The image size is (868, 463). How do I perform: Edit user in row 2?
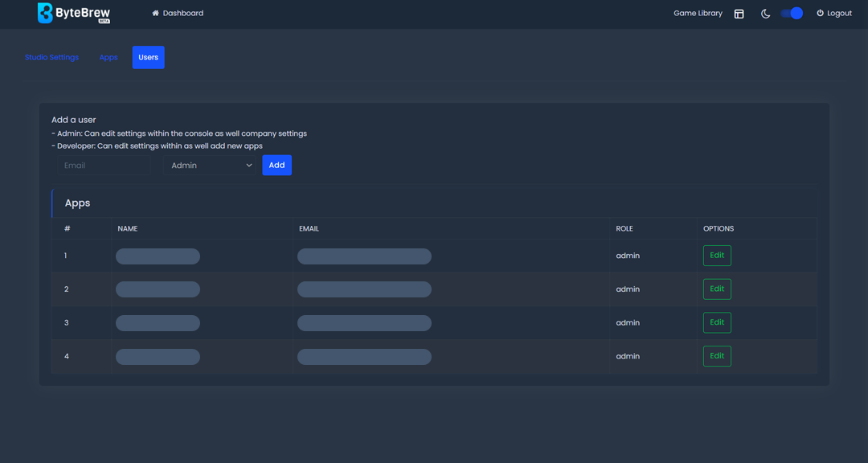point(717,289)
